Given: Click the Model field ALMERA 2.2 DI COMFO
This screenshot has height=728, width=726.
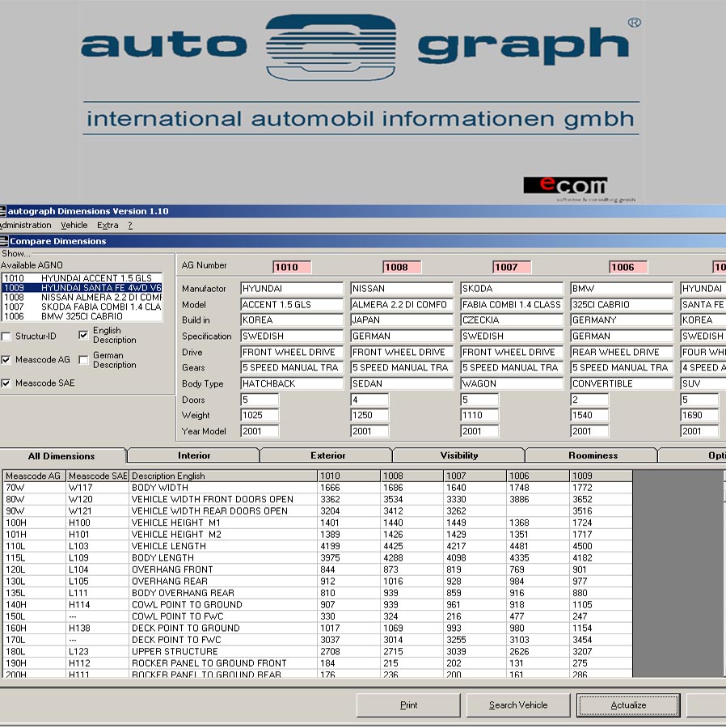Looking at the screenshot, I should click(x=402, y=305).
